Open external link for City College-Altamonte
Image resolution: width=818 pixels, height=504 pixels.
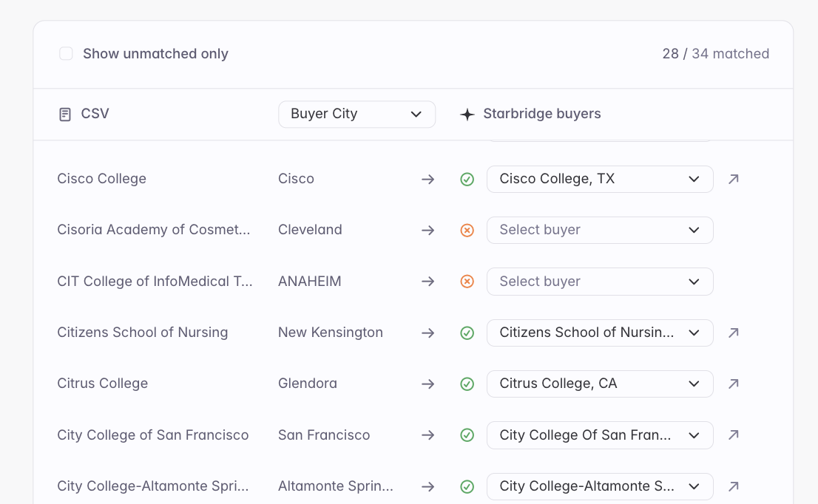pos(734,486)
